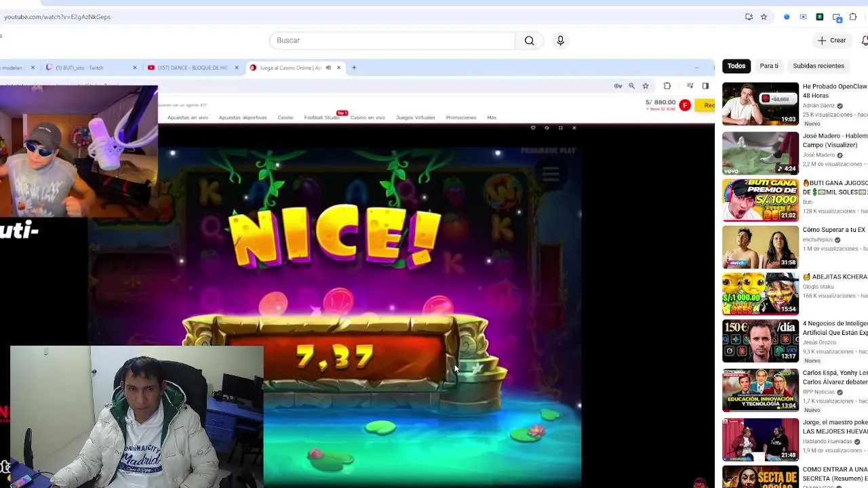Image resolution: width=868 pixels, height=488 pixels.
Task: Click the game reload icon above the slot
Action: 547,127
